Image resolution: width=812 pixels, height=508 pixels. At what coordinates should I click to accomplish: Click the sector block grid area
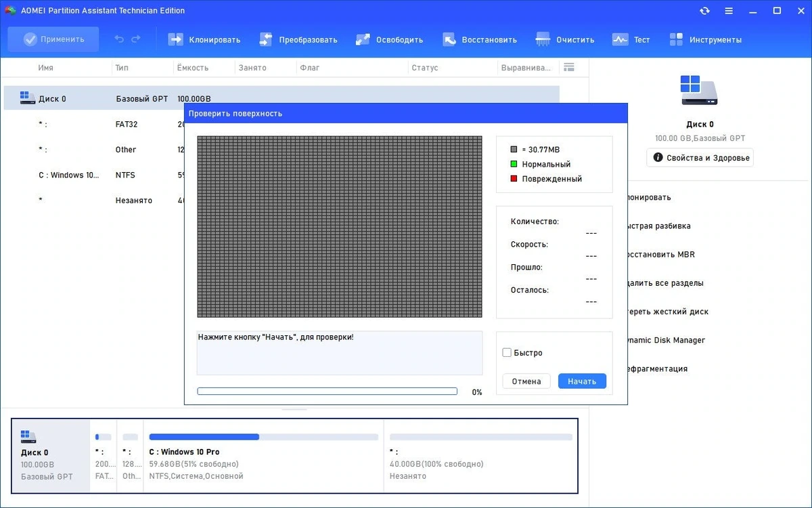coord(340,226)
